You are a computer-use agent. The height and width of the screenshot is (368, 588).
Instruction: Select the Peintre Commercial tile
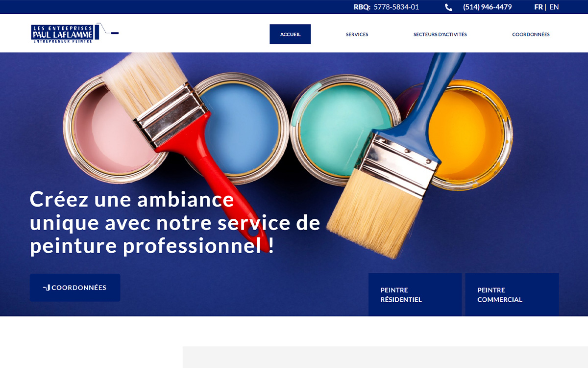(512, 294)
